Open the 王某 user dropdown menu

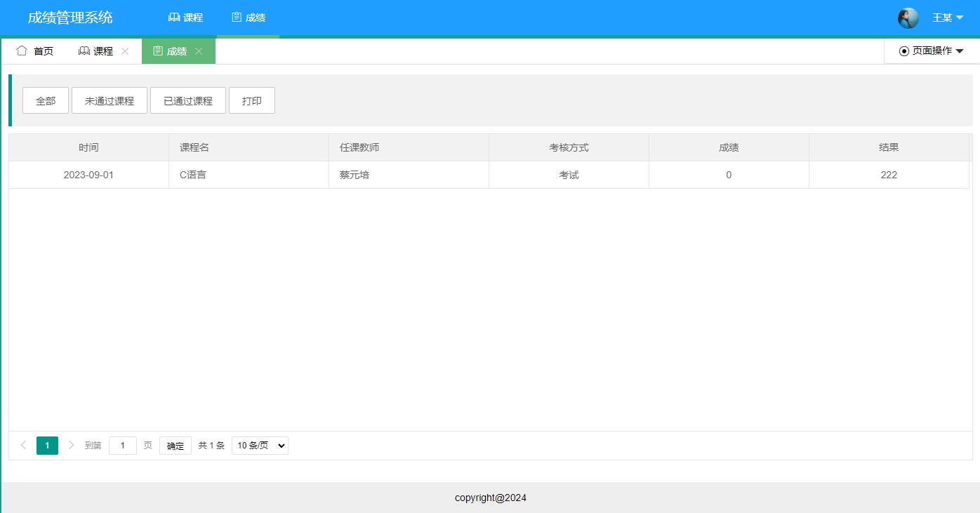tap(944, 17)
